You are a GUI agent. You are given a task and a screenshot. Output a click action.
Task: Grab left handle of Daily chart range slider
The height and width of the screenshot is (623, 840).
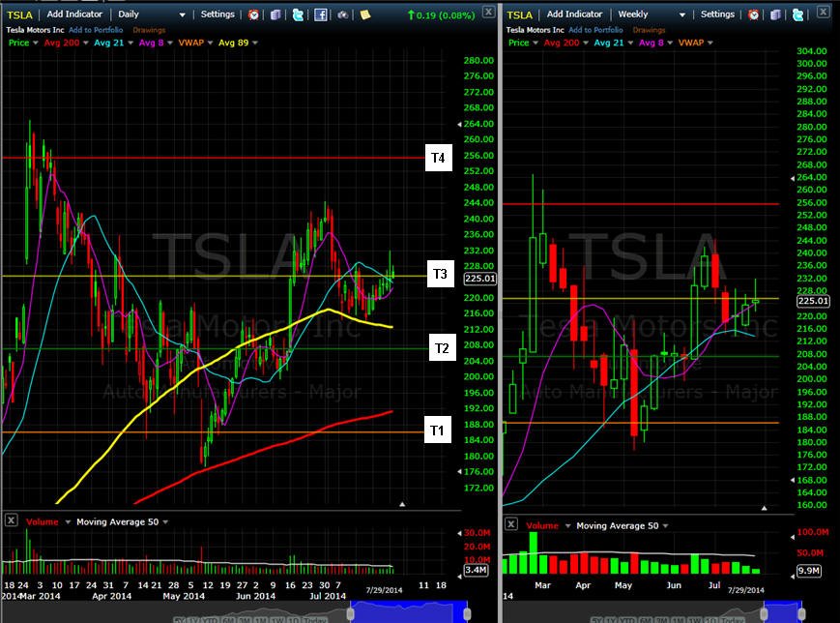[350, 612]
